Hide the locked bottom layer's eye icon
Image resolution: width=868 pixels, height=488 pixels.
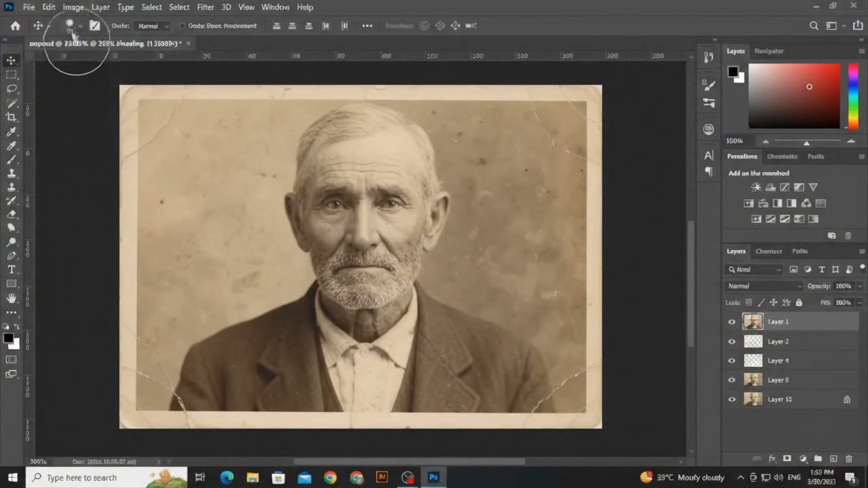732,400
